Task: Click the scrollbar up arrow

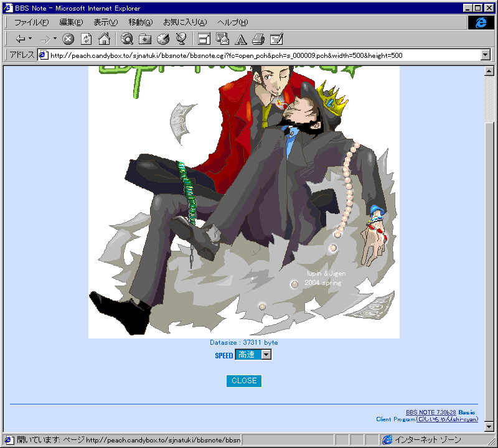Action: (489, 71)
